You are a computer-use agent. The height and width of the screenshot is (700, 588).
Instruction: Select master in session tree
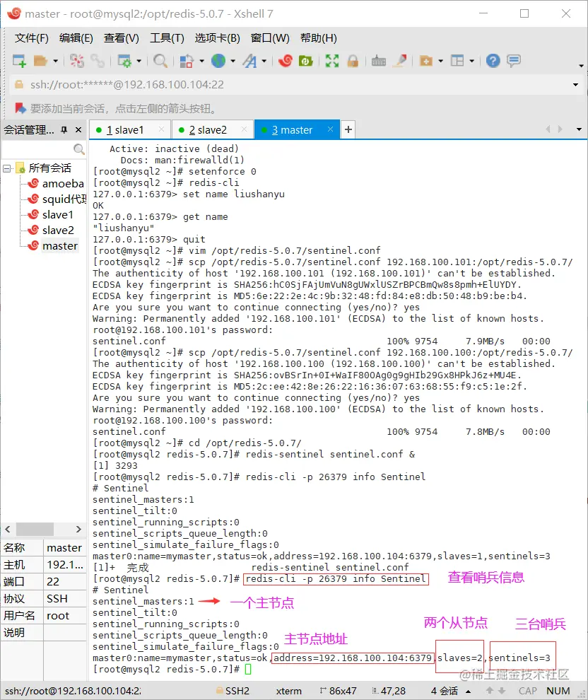60,246
